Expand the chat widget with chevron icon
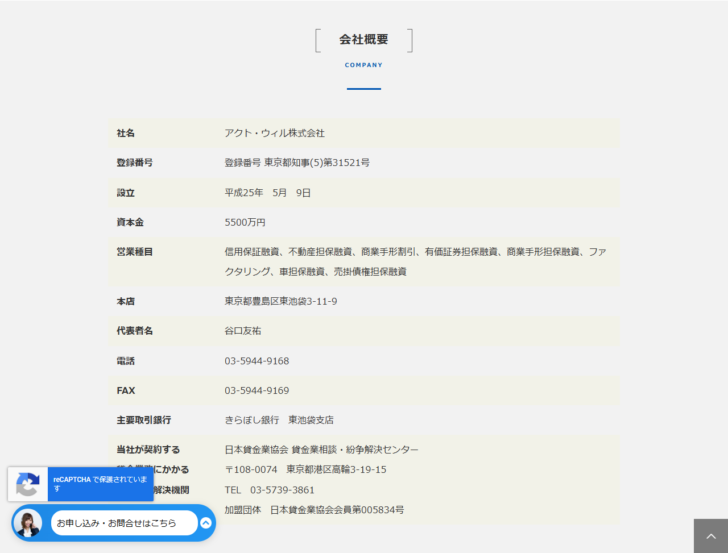The image size is (728, 553). (206, 523)
